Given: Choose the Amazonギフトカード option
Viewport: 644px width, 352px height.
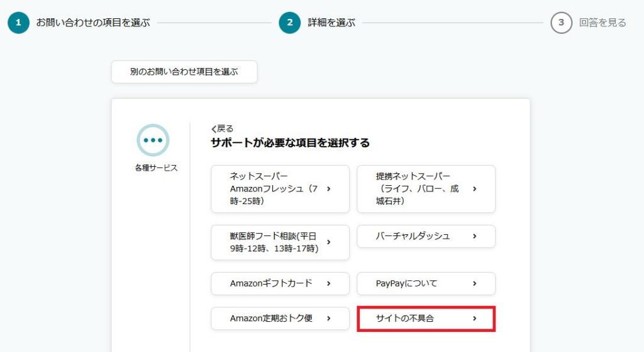Looking at the screenshot, I should pos(280,284).
